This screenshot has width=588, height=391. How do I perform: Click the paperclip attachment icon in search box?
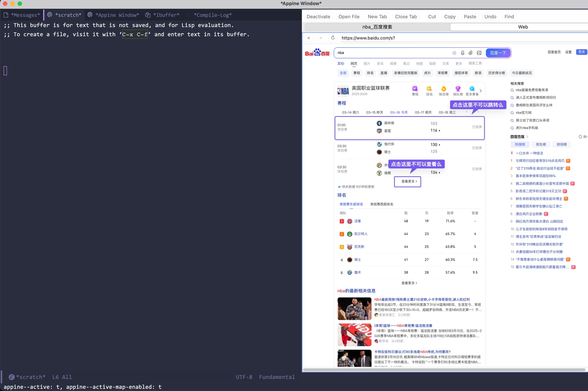click(471, 53)
